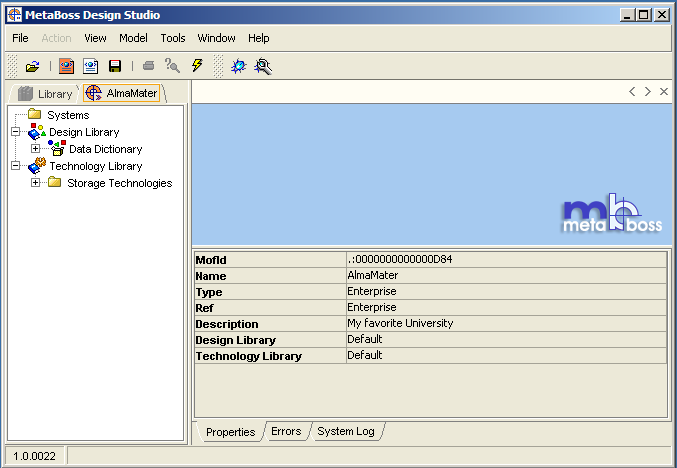Click the open folder toolbar icon
This screenshot has width=677, height=468.
tap(32, 66)
